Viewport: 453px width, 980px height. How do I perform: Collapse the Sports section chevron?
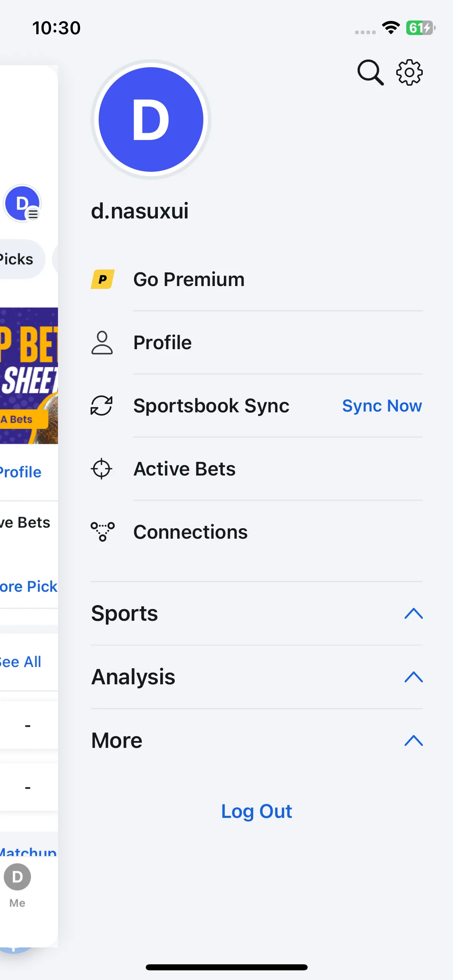[414, 614]
